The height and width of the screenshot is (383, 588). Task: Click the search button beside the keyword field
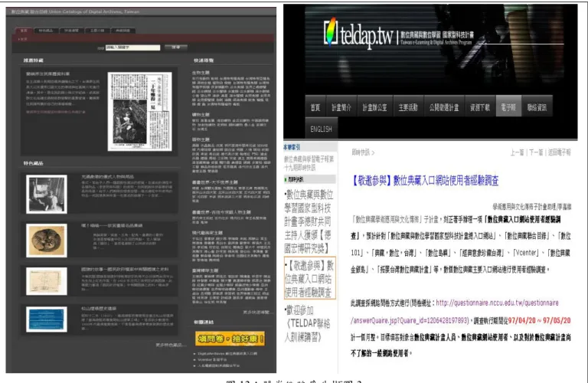point(176,47)
